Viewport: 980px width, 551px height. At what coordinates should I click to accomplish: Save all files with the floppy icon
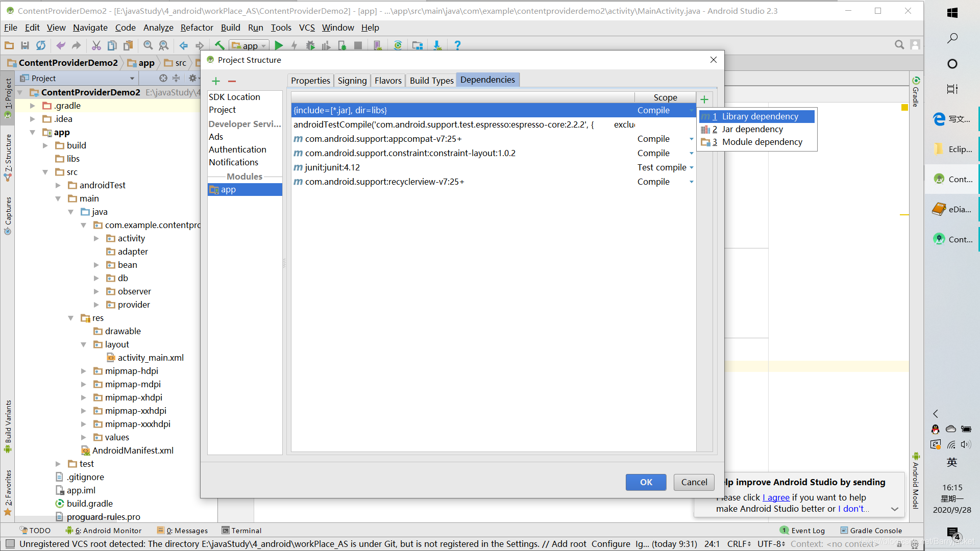[24, 45]
